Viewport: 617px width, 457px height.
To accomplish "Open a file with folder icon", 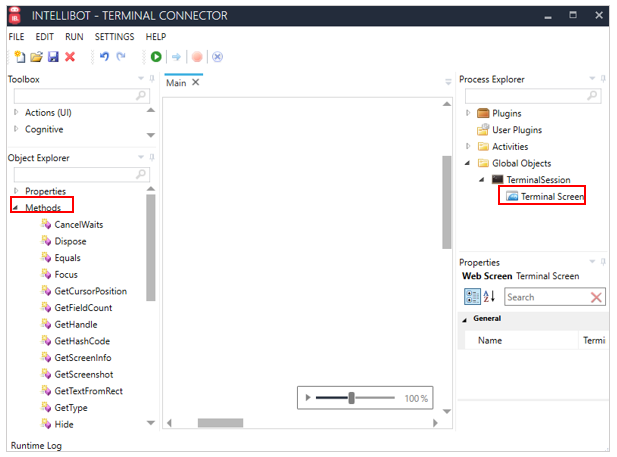I will click(36, 57).
